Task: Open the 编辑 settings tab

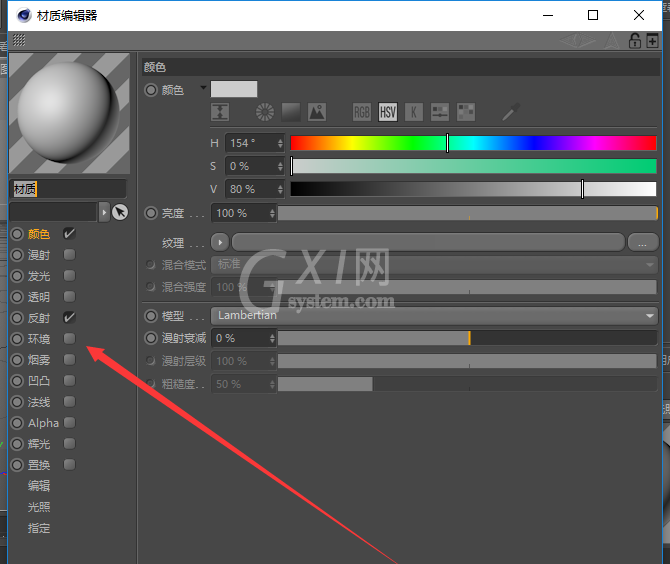Action: pyautogui.click(x=39, y=486)
